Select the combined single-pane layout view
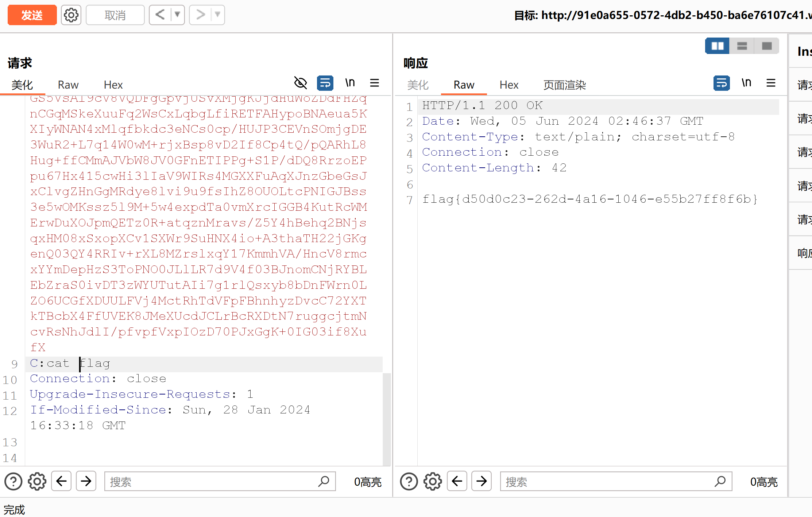 [x=767, y=46]
